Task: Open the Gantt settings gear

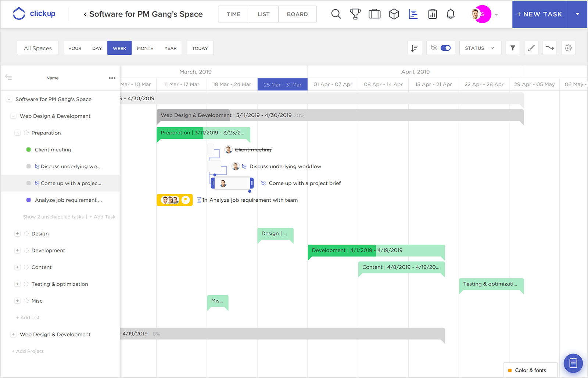Action: tap(568, 48)
